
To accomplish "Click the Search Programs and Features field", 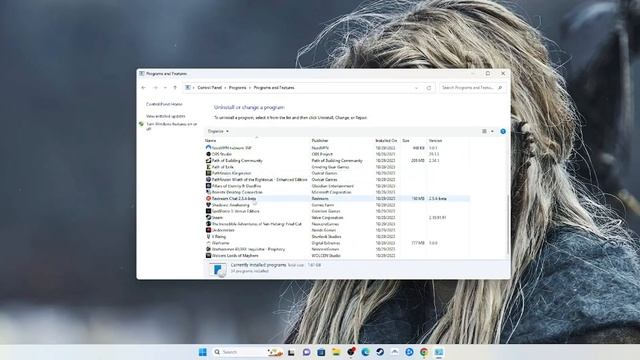I will (x=473, y=88).
